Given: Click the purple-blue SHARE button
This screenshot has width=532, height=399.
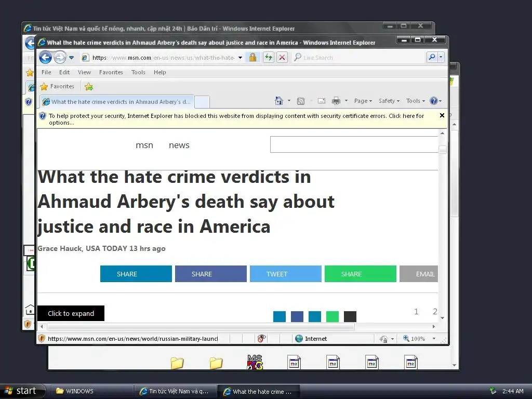Looking at the screenshot, I should coord(211,274).
